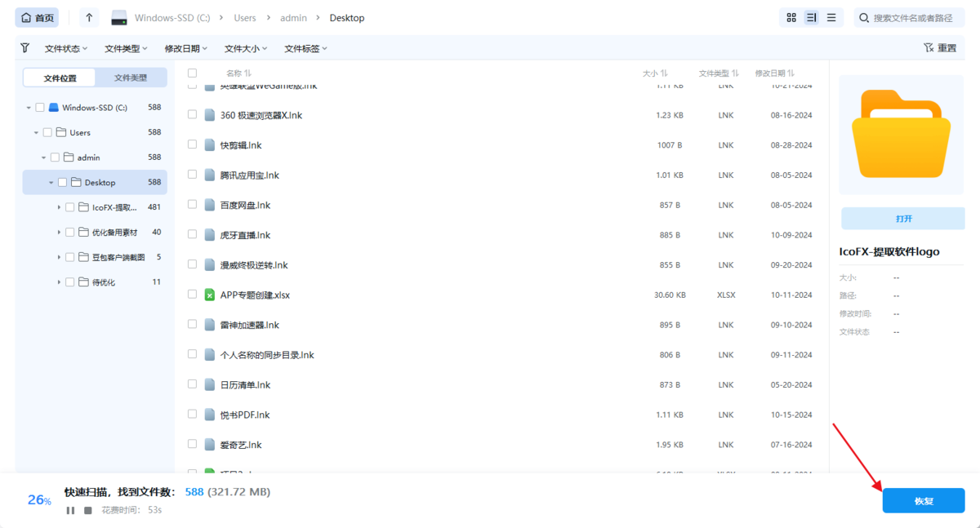Image resolution: width=980 pixels, height=528 pixels.
Task: Check the 快剪辑.lnk checkbox
Action: pyautogui.click(x=193, y=144)
